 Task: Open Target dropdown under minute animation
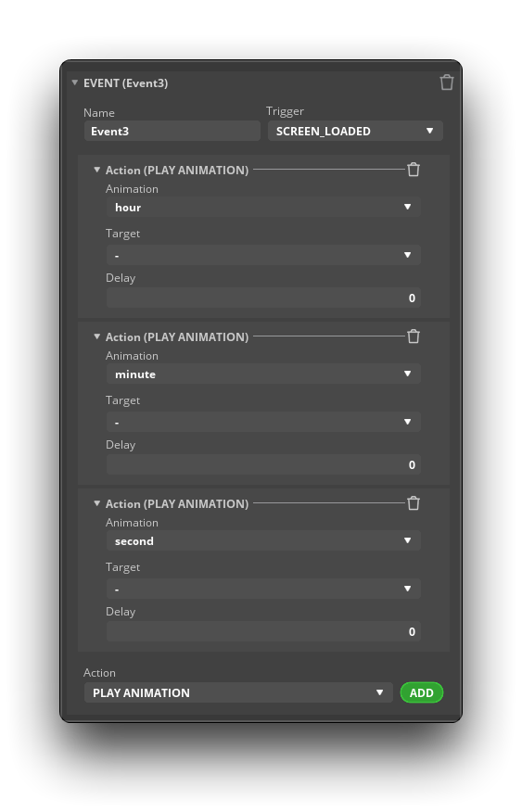click(x=263, y=422)
